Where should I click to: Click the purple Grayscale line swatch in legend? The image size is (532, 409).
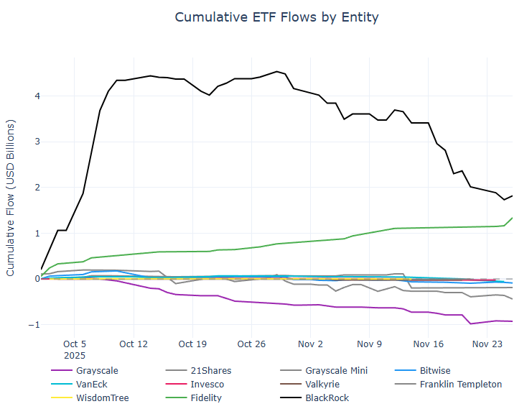coord(62,371)
